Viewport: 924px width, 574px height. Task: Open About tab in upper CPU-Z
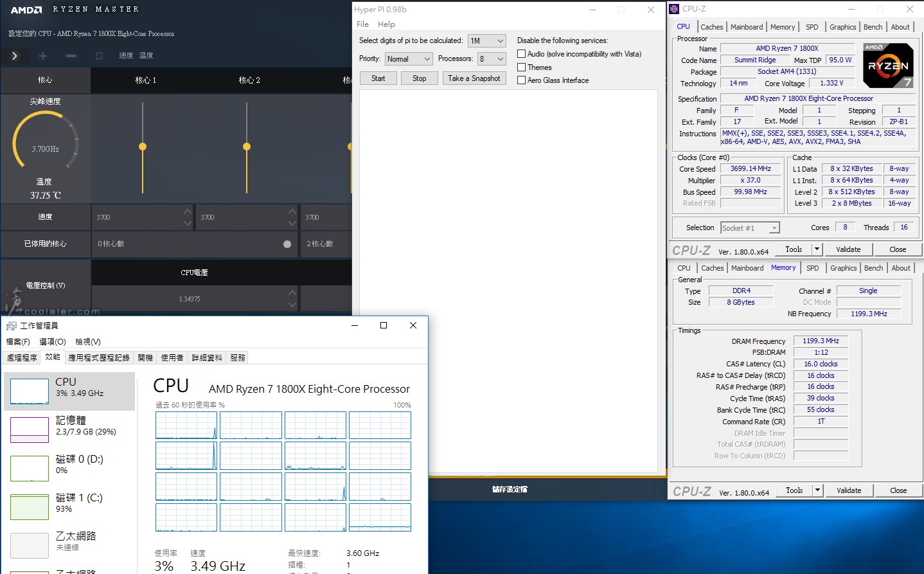(x=900, y=27)
